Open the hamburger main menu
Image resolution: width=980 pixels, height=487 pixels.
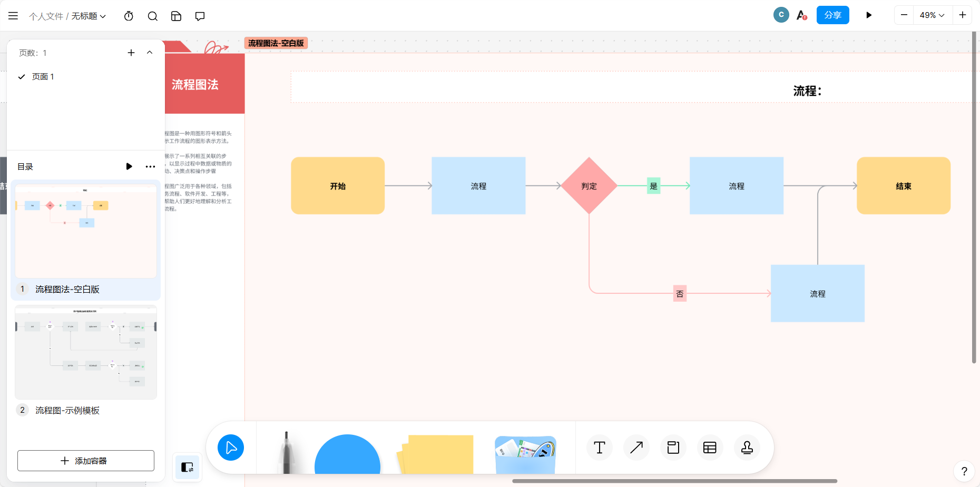point(13,16)
